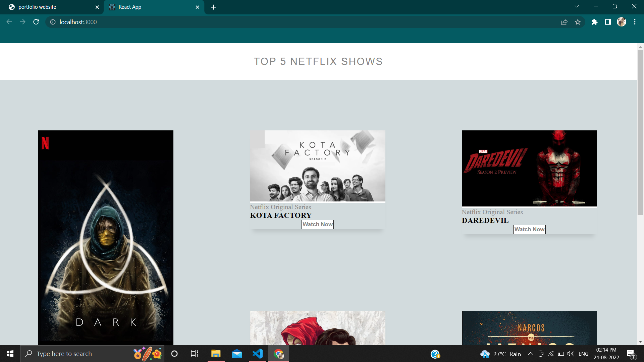Viewport: 644px width, 362px height.
Task: Open the Chrome profile avatar
Action: pyautogui.click(x=622, y=22)
